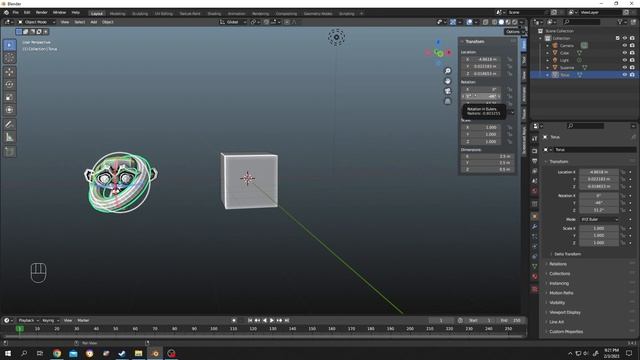
Task: Open the Particles properties tab icon
Action: pos(534,236)
